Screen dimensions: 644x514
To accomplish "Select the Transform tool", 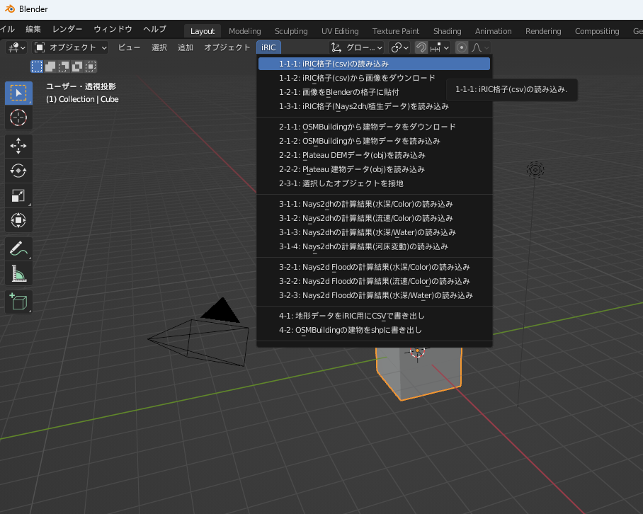I will point(18,220).
